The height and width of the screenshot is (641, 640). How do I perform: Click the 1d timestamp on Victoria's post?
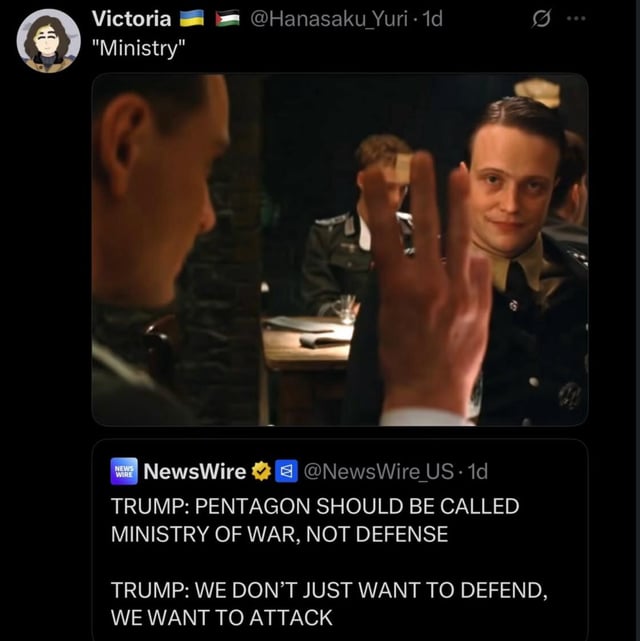(x=432, y=19)
